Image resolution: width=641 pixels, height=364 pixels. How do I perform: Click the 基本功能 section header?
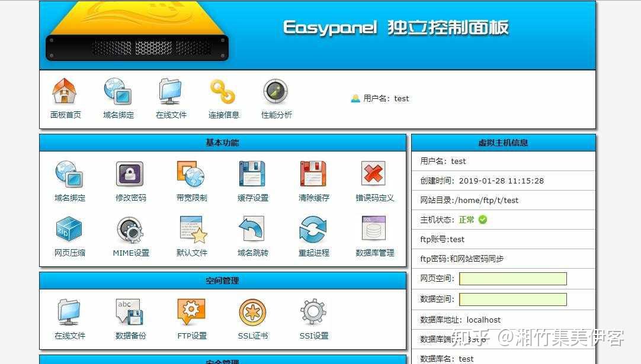pos(222,142)
